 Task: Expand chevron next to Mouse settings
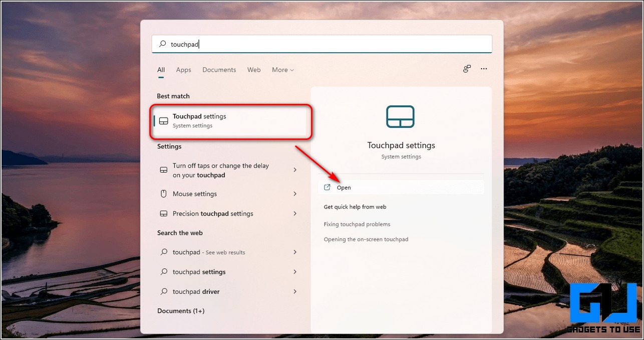coord(295,194)
